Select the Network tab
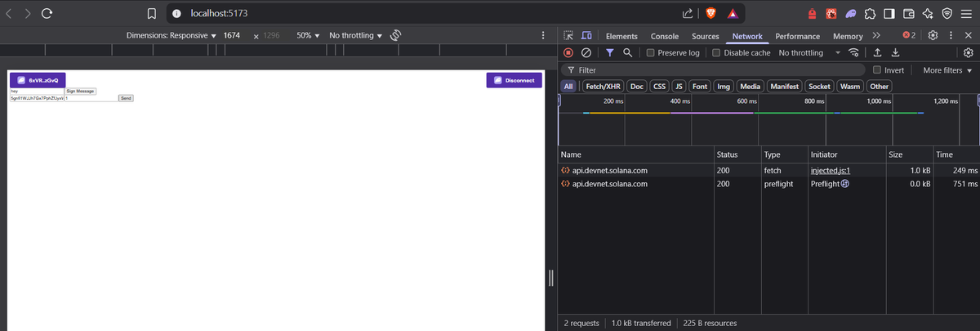The image size is (980, 331). [747, 36]
